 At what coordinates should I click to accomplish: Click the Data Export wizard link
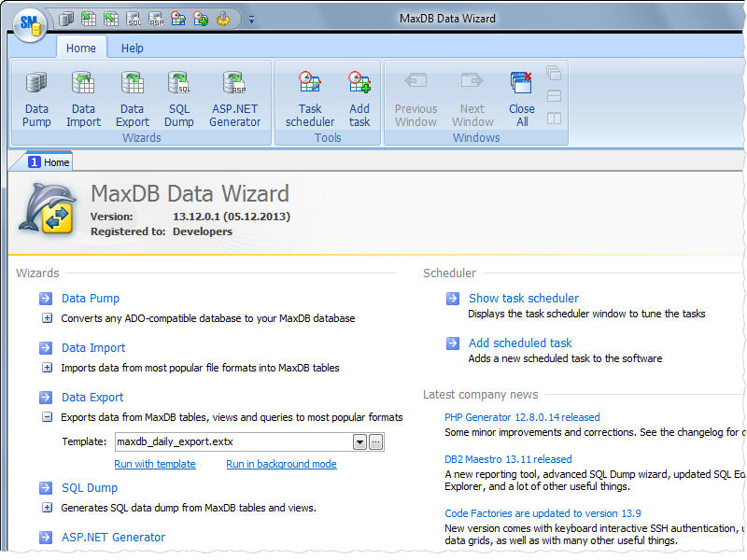tap(92, 398)
